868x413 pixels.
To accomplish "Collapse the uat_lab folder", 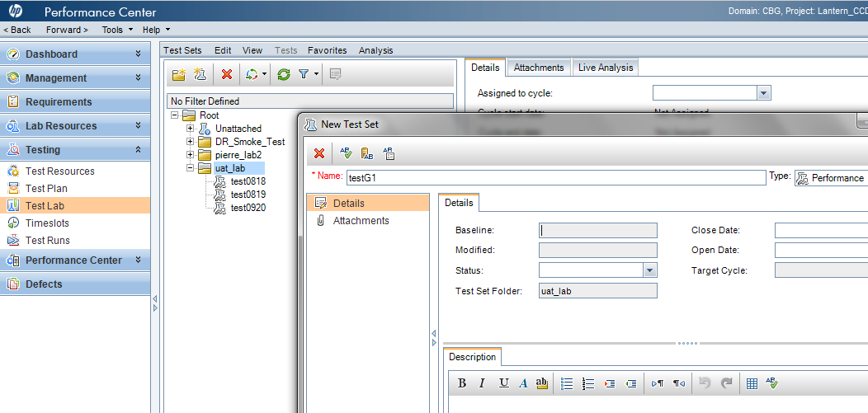I will tap(191, 168).
